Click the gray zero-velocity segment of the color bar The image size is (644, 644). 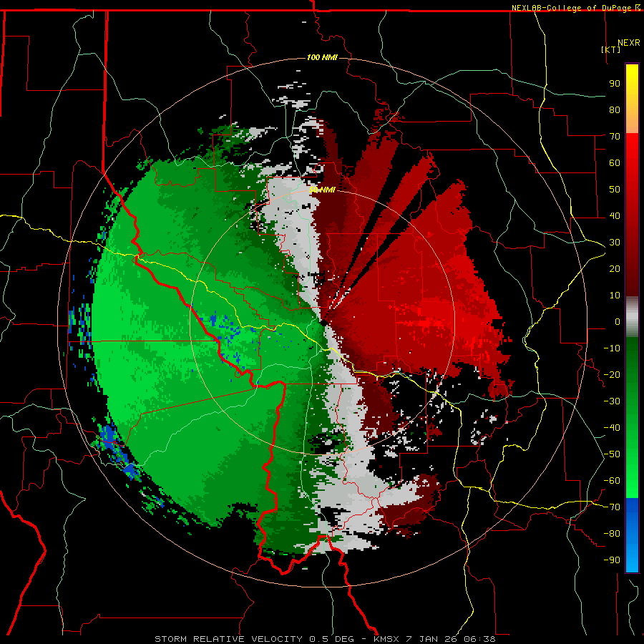tap(632, 317)
